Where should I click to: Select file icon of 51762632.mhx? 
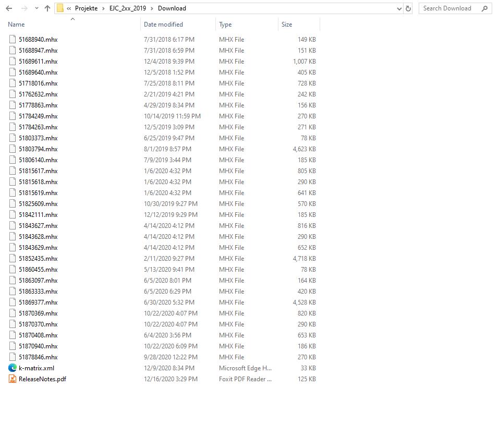[x=13, y=94]
